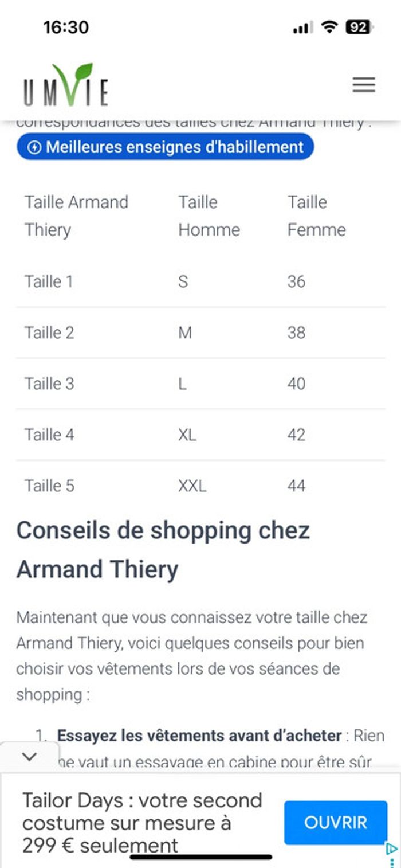Tap the Taille Homme column header

pyautogui.click(x=209, y=216)
